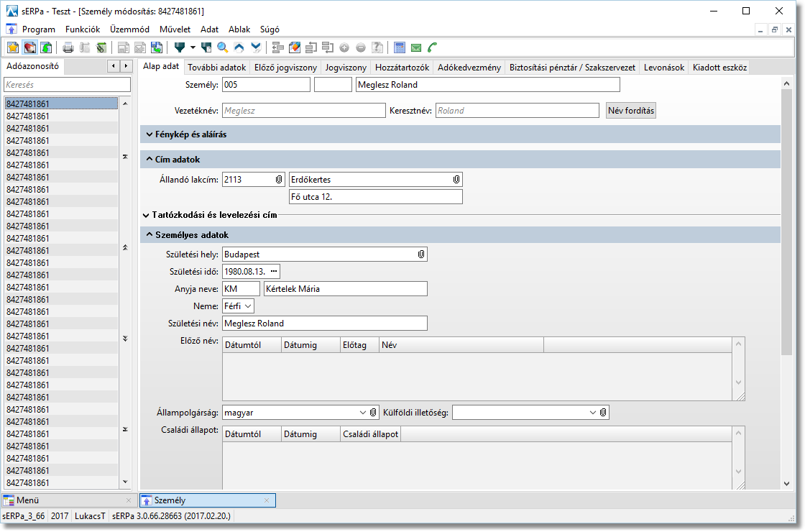
Task: Open the Neme gender dropdown
Action: (248, 307)
